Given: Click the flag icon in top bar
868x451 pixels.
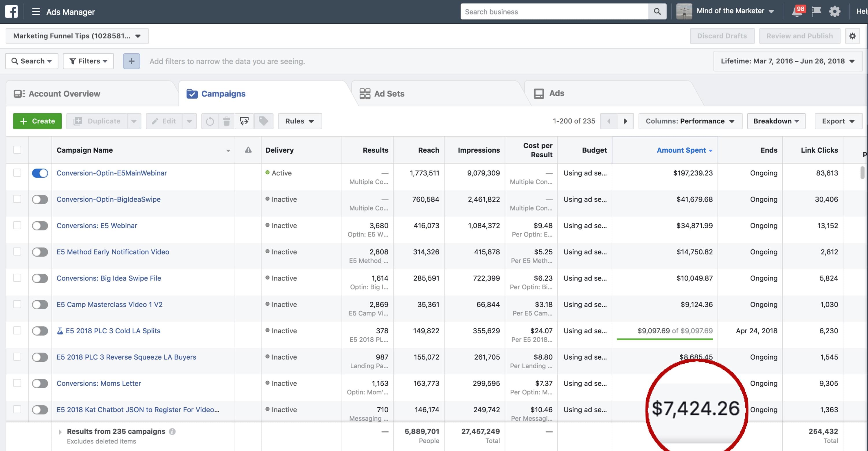Looking at the screenshot, I should (x=816, y=12).
